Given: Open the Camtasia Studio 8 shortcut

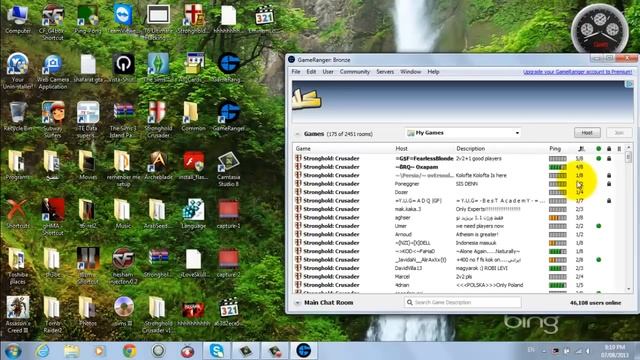Looking at the screenshot, I should point(228,169).
